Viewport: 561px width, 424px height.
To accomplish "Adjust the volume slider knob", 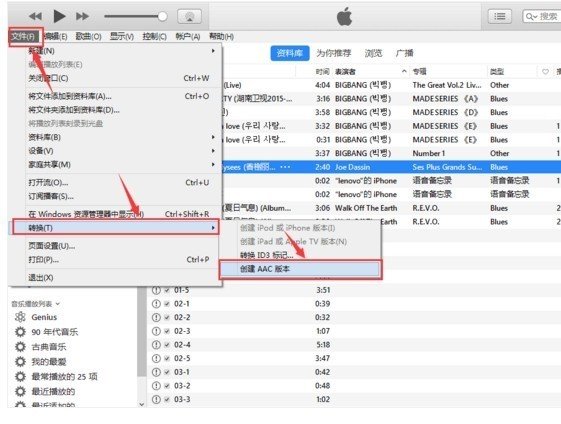I will click(x=162, y=16).
